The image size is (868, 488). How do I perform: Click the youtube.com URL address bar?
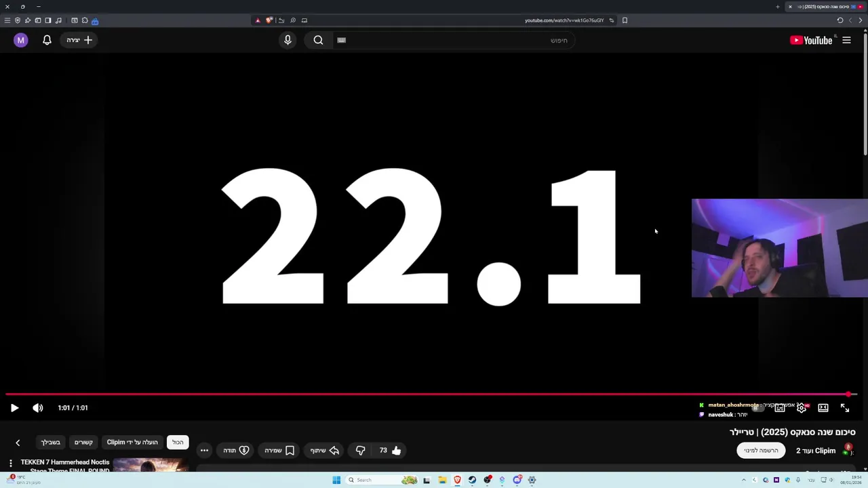pos(564,20)
